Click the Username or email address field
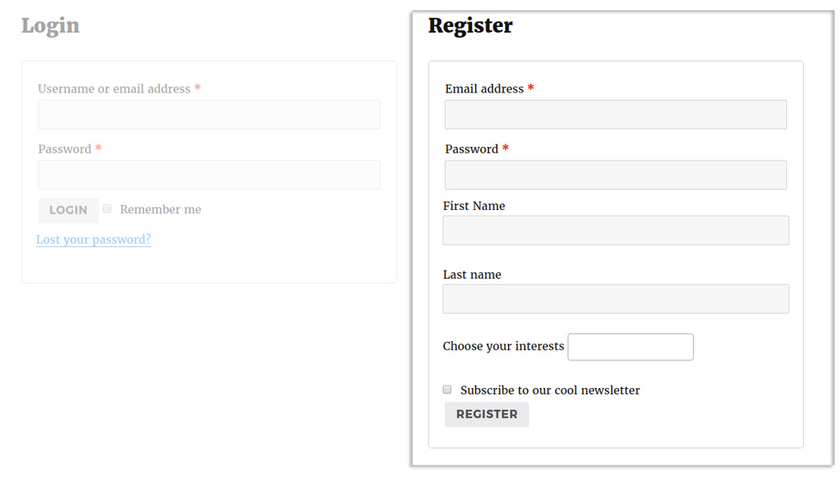 click(209, 115)
